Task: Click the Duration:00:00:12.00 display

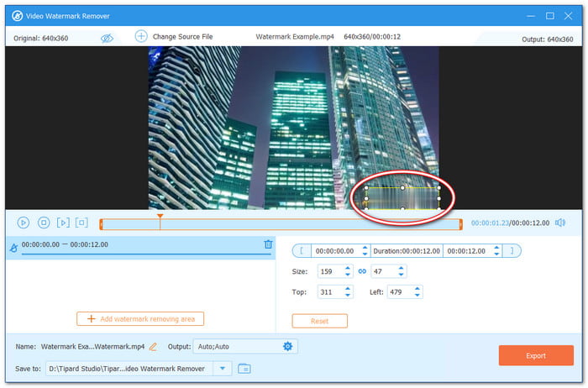Action: point(407,251)
